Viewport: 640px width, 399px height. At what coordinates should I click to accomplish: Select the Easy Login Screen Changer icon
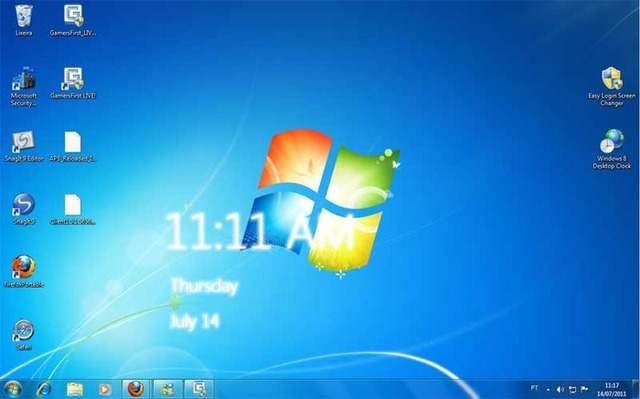click(x=611, y=86)
